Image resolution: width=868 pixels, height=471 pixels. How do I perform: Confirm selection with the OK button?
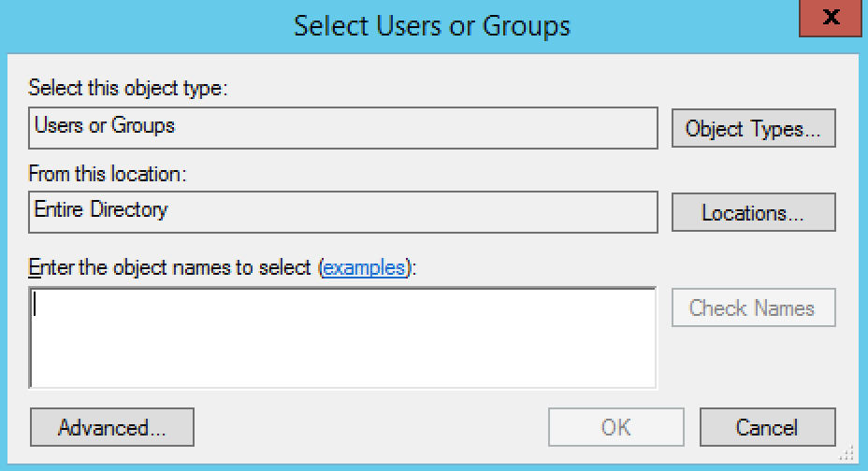(615, 428)
